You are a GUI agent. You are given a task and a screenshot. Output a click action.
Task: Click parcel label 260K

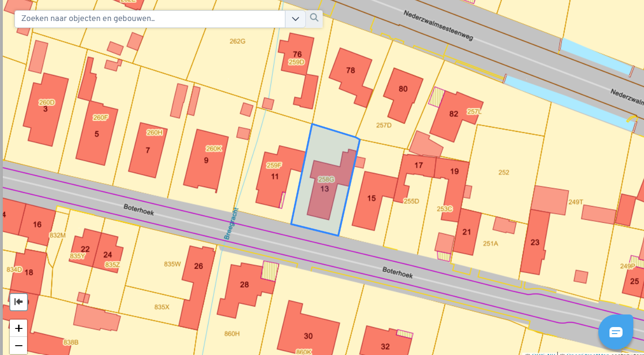(x=214, y=149)
